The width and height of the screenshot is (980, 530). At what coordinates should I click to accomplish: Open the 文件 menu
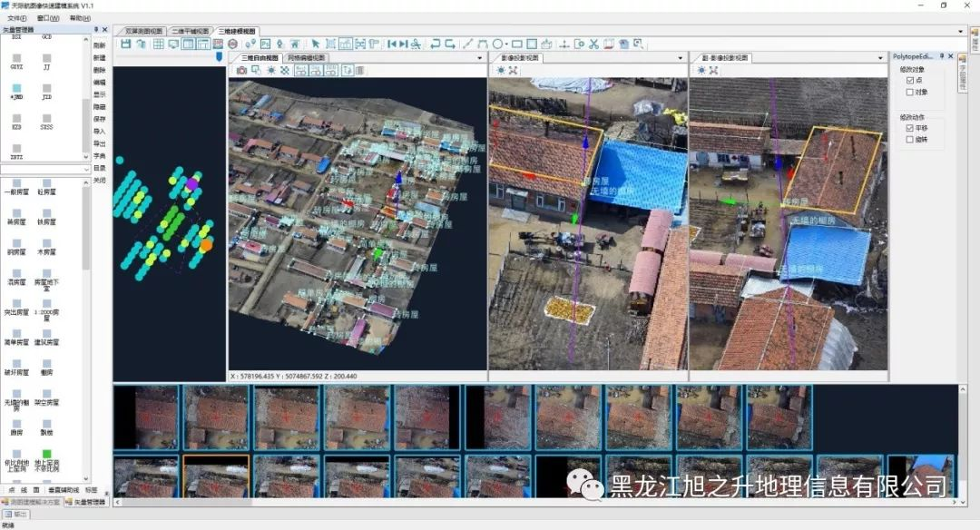[15, 16]
